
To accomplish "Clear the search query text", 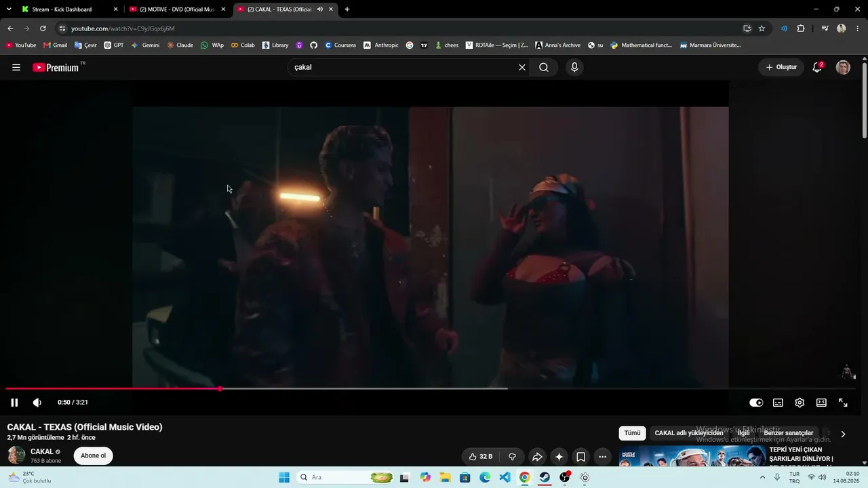I will click(x=522, y=67).
